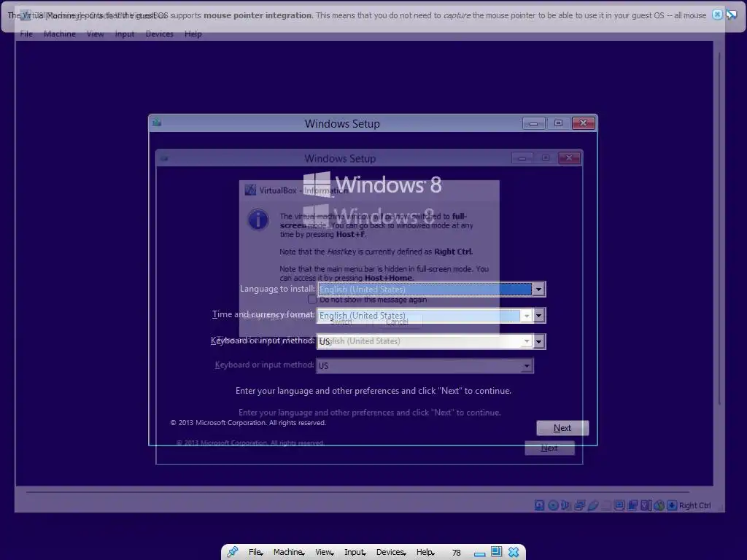Open File menu on mini toolbar
The height and width of the screenshot is (560, 747).
(255, 552)
